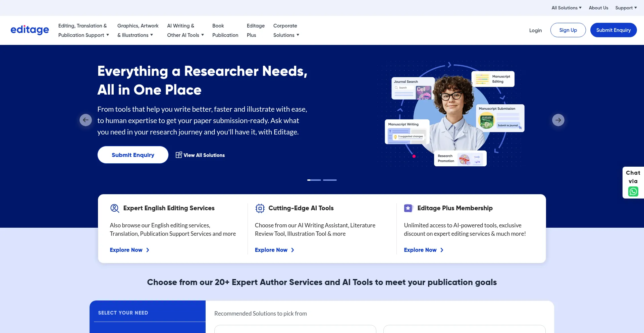Click Editage Plus Membership star icon
The image size is (644, 333).
408,208
